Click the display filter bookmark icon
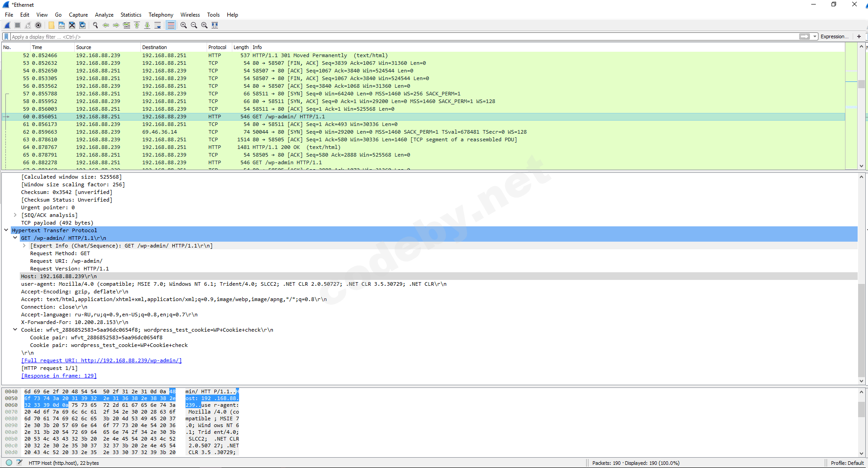 pyautogui.click(x=6, y=37)
